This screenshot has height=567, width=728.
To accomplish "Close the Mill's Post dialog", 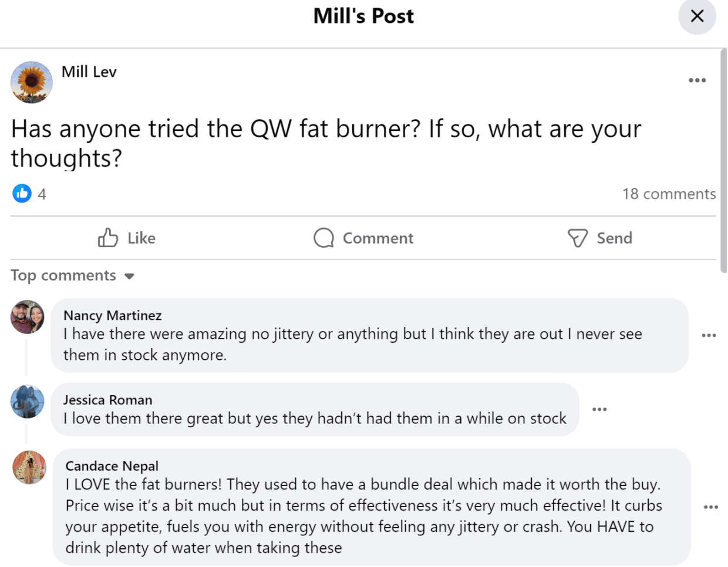I will point(697,16).
